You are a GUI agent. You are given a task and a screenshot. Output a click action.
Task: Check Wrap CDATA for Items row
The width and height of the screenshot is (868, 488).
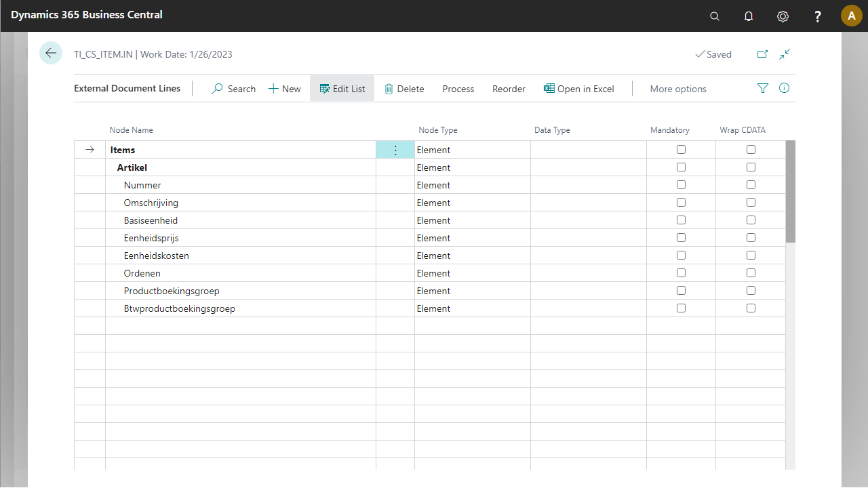pyautogui.click(x=751, y=150)
